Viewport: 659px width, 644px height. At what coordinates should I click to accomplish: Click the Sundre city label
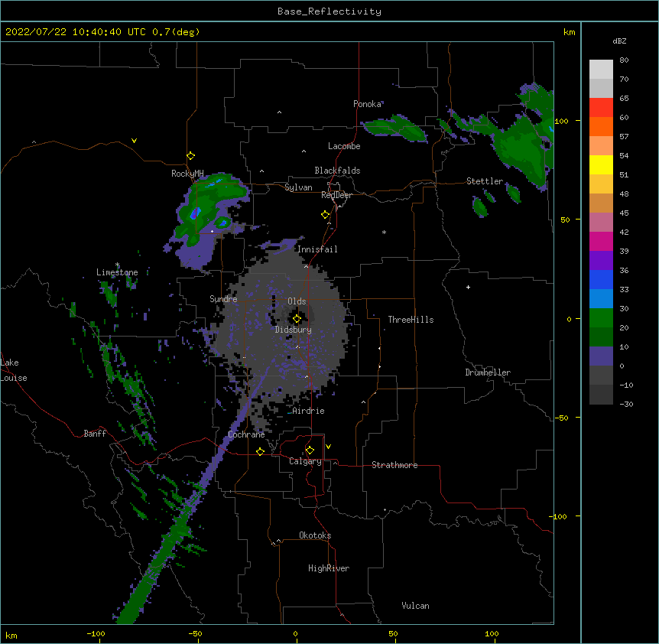(x=223, y=299)
